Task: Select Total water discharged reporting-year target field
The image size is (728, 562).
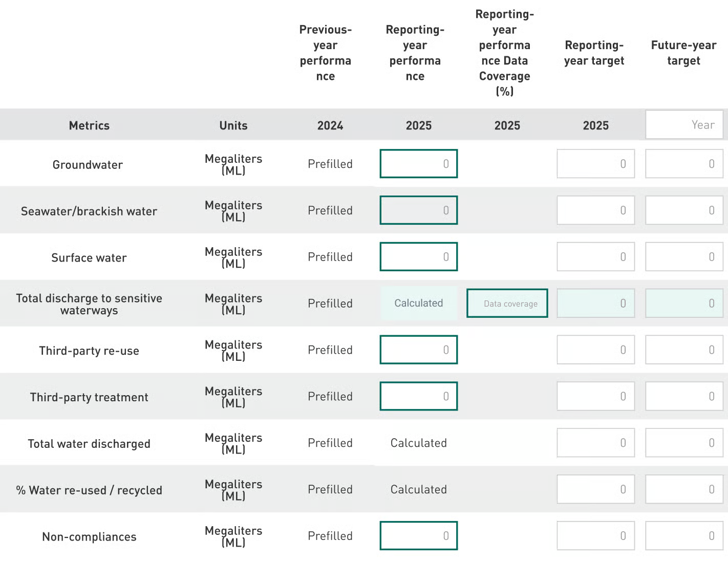Action: [595, 443]
